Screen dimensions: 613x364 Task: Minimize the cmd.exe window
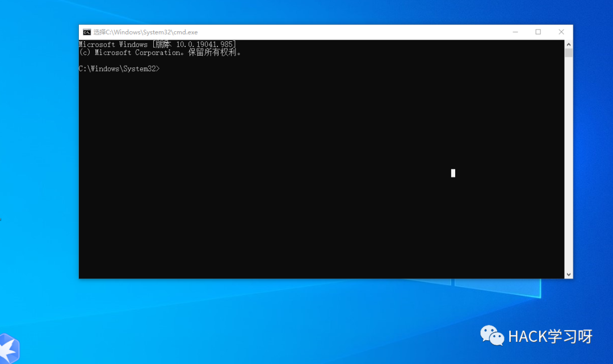point(515,32)
